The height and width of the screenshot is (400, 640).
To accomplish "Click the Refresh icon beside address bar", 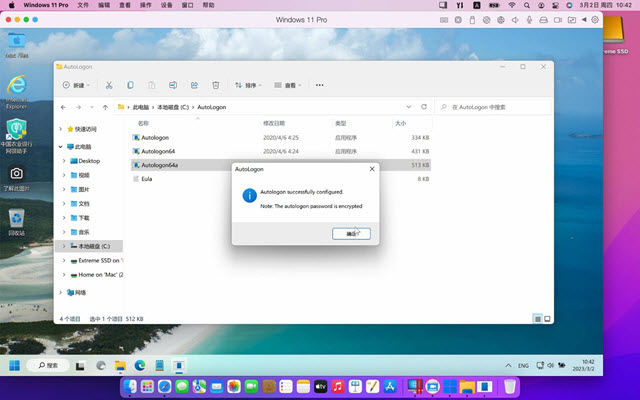I will (424, 107).
